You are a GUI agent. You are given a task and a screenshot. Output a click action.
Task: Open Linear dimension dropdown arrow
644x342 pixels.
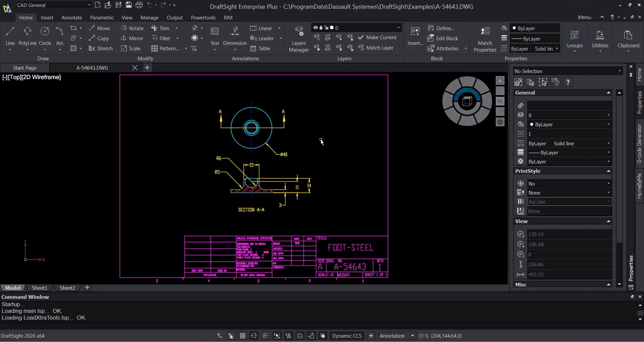tap(279, 28)
